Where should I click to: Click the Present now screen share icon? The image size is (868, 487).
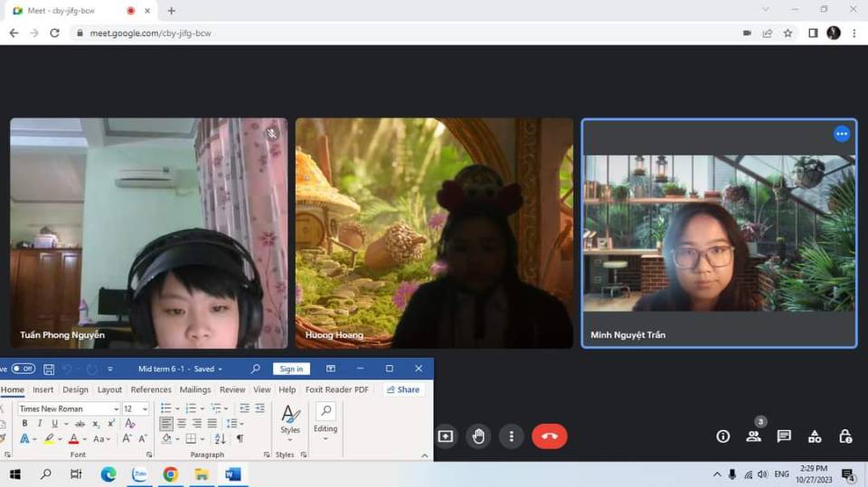click(x=445, y=436)
